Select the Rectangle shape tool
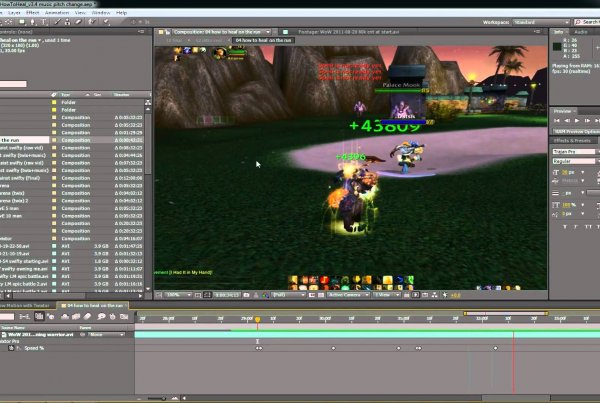600x403 pixels. [x=22, y=22]
